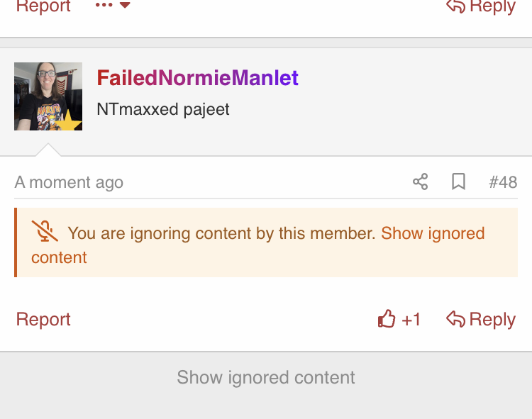Report post #48

click(43, 319)
